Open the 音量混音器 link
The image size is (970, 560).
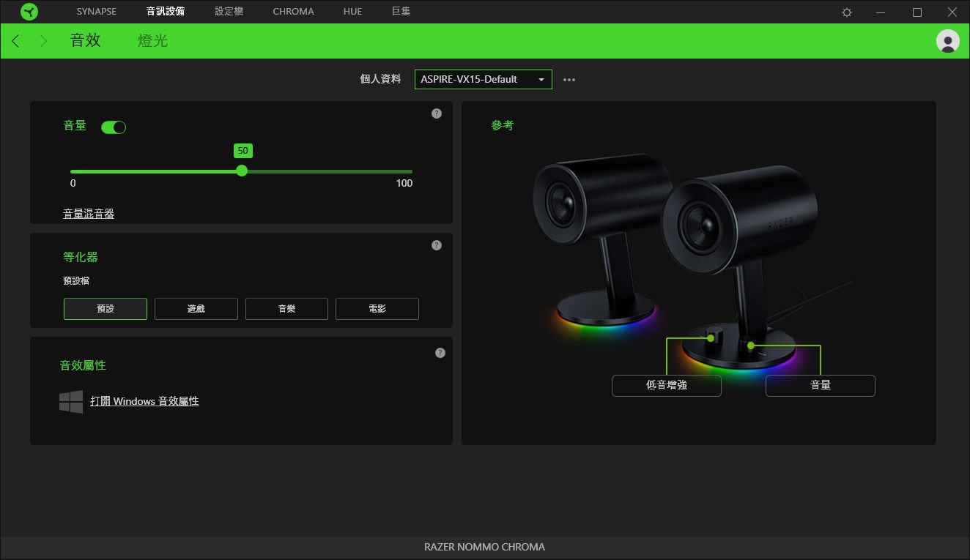pos(89,214)
